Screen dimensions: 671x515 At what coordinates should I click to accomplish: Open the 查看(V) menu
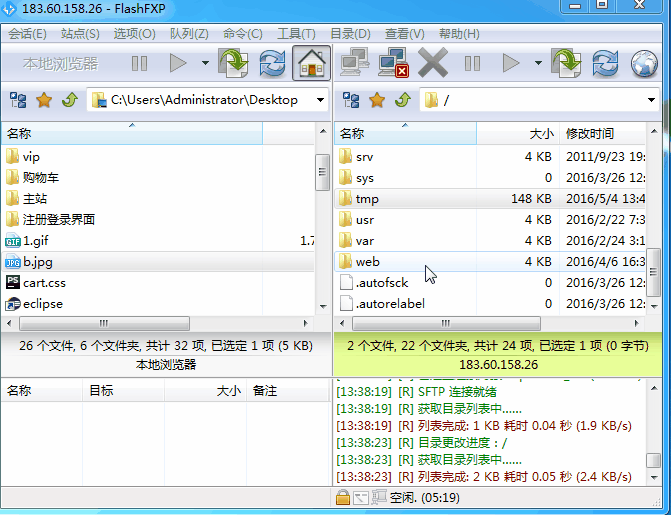(x=404, y=34)
